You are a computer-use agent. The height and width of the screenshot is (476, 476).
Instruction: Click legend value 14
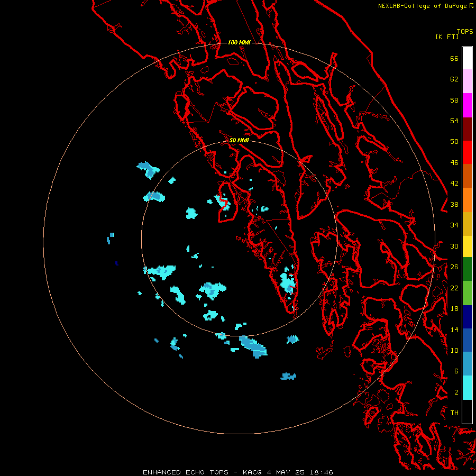click(454, 329)
